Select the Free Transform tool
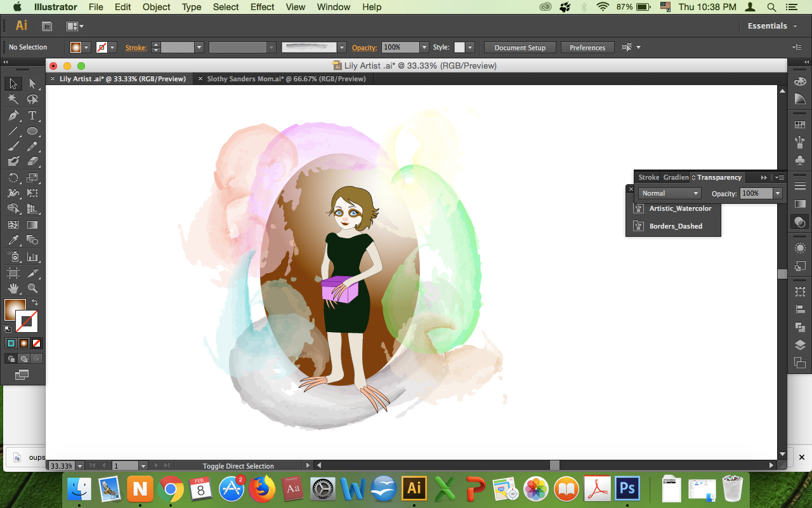The width and height of the screenshot is (812, 508). (x=32, y=193)
